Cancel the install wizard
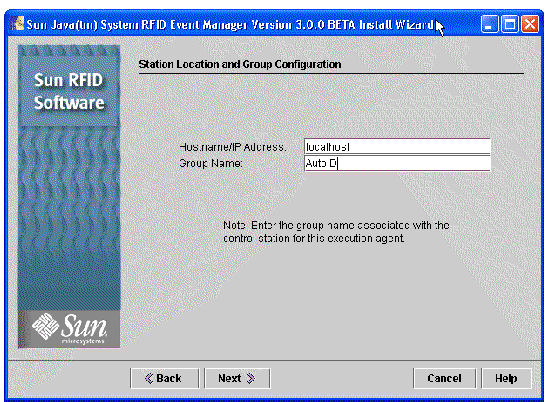Viewport: 549px width, 402px height. point(444,378)
